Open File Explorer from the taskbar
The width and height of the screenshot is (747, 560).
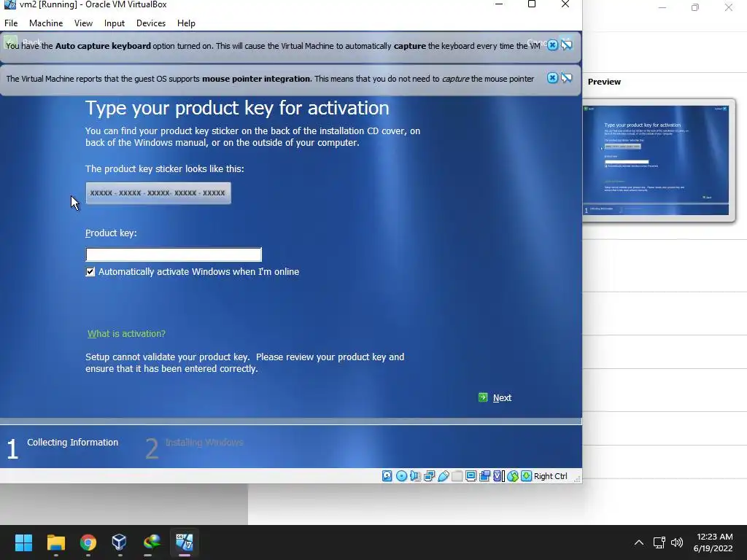point(55,542)
